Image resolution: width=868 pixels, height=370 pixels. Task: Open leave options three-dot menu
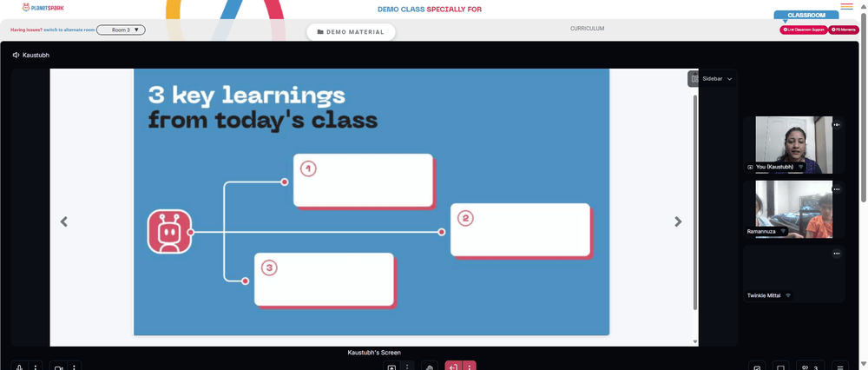[x=469, y=367]
